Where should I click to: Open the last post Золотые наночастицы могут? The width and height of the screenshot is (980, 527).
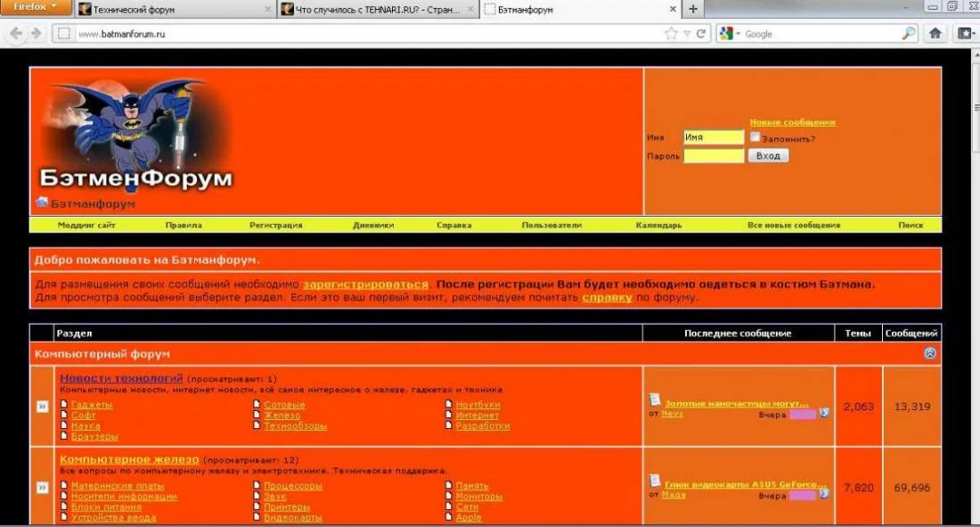[736, 403]
